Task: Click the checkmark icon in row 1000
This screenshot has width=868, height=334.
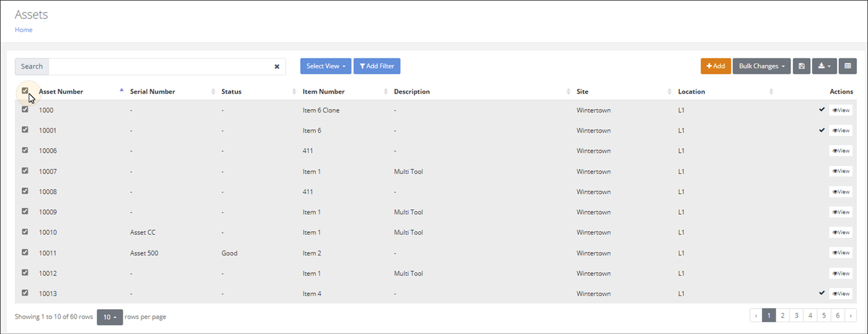Action: click(x=821, y=109)
